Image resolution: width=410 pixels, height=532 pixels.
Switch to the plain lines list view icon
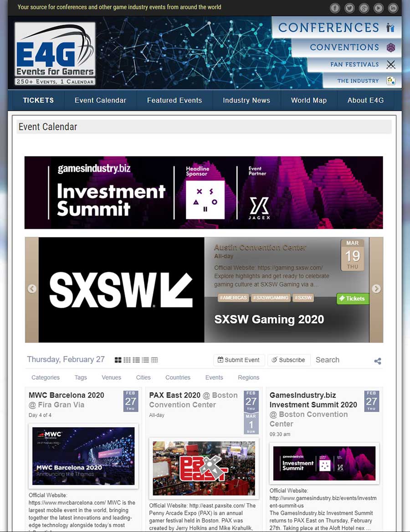145,360
